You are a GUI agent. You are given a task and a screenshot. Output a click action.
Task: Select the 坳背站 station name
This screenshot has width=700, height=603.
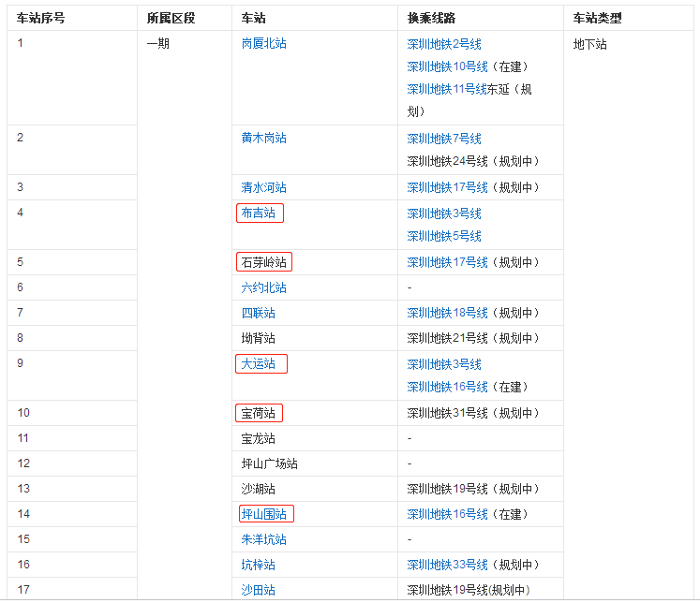click(x=258, y=339)
